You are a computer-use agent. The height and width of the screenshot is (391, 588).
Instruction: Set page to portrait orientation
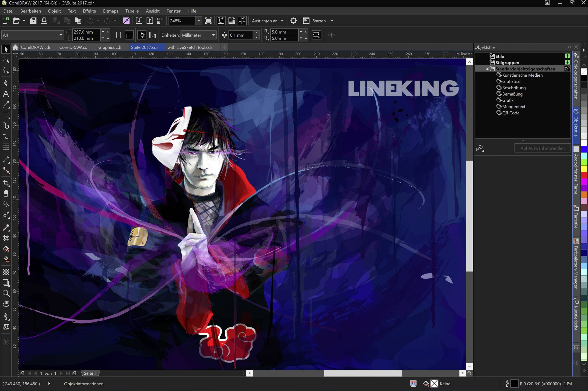tap(118, 35)
